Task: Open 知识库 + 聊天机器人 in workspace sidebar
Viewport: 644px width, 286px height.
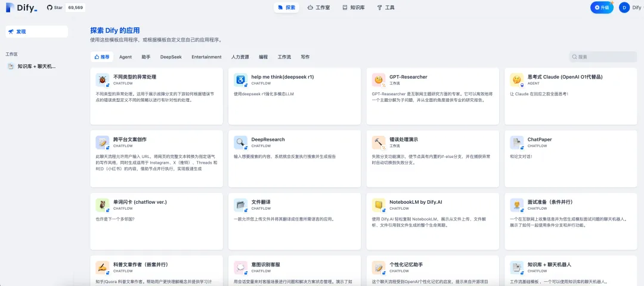Action: [x=36, y=66]
